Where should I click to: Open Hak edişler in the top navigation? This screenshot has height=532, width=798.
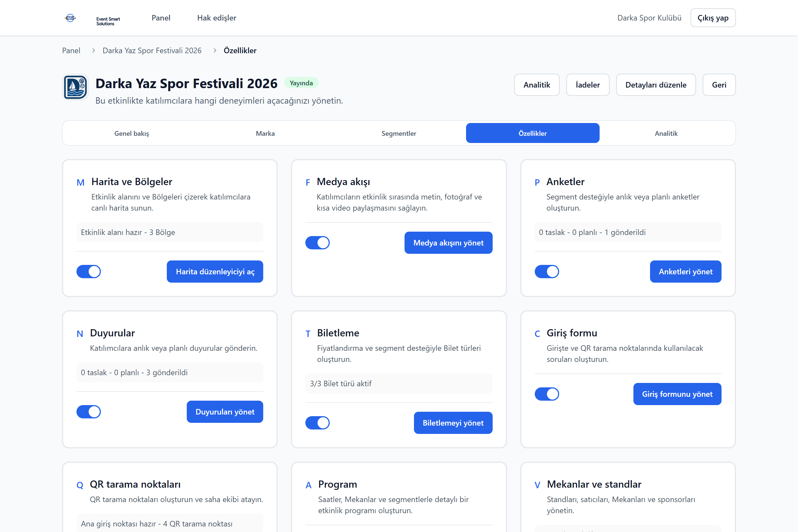[x=217, y=18]
